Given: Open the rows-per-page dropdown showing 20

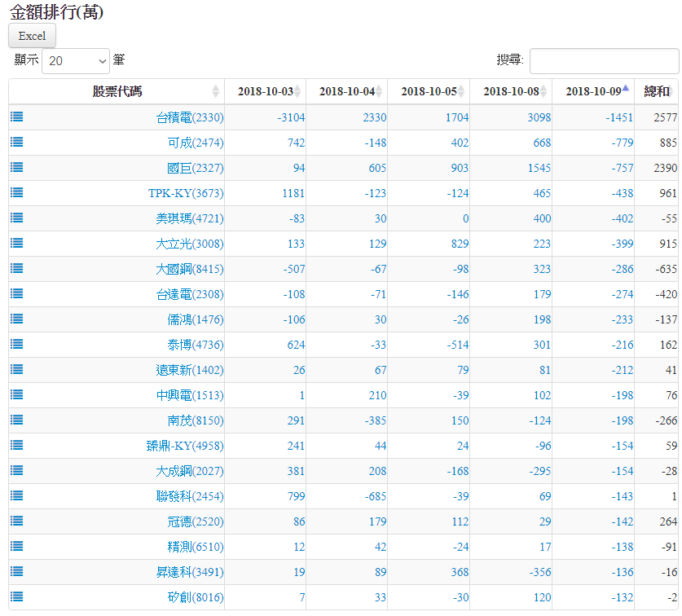Looking at the screenshot, I should coord(76,60).
